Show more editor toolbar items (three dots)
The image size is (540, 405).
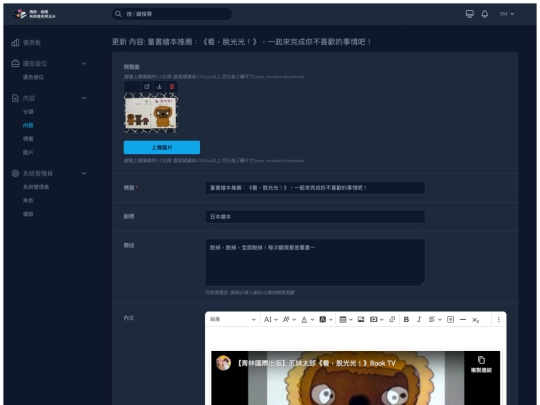pos(498,320)
